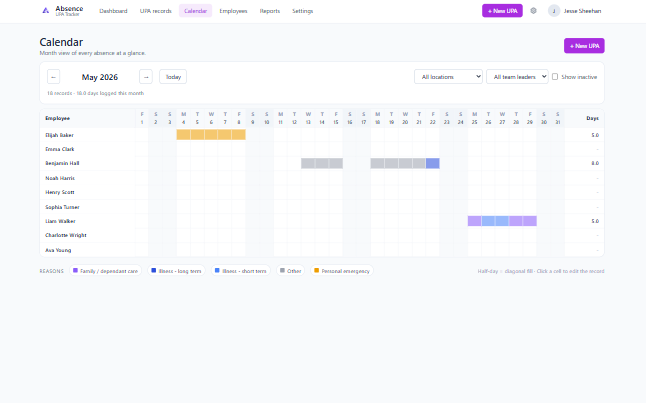This screenshot has width=646, height=403.
Task: Select the Calendar nav tab
Action: tap(195, 11)
